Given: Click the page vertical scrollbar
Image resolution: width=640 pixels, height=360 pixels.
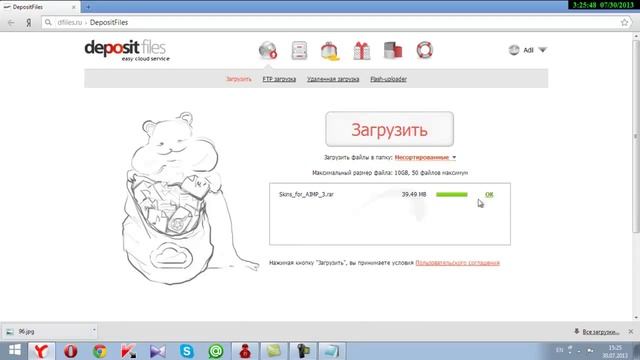Looking at the screenshot, I should 636,136.
